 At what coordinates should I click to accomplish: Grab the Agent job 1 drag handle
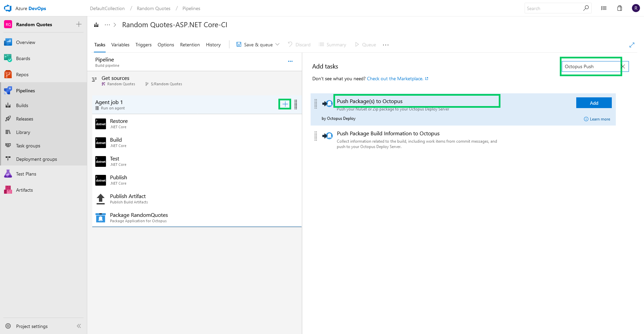coord(296,104)
